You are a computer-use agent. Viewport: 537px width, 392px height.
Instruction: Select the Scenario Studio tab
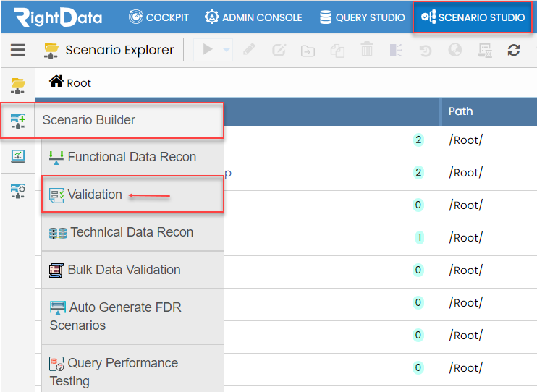[473, 17]
